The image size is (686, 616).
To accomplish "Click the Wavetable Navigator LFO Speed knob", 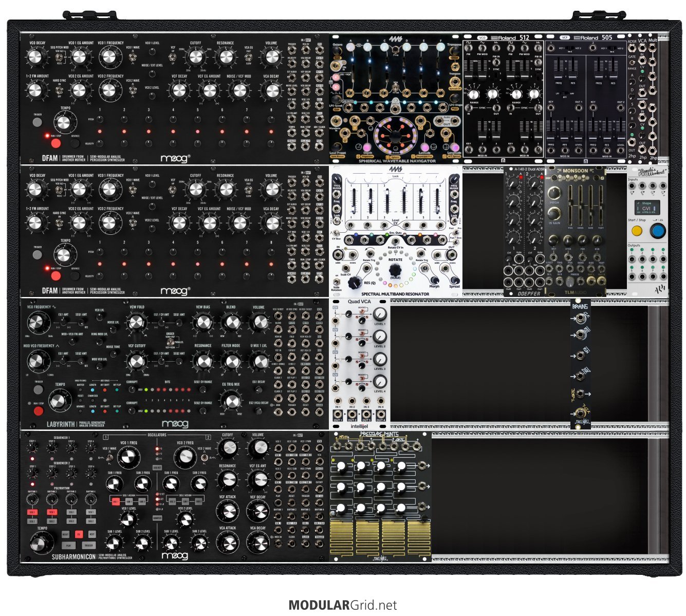I will coord(337,100).
